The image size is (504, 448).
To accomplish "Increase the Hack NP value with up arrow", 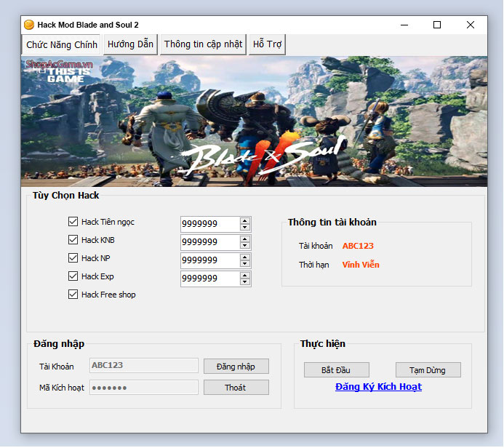I will coord(245,257).
